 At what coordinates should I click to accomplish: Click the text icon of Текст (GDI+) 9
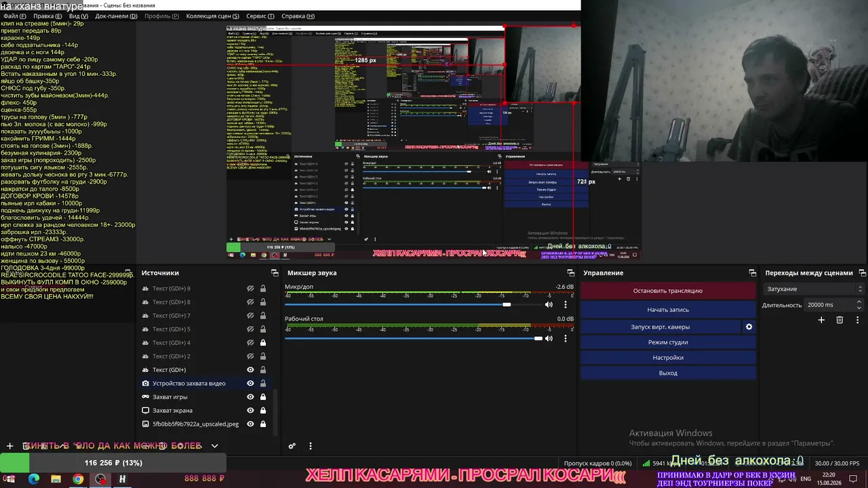coord(145,289)
